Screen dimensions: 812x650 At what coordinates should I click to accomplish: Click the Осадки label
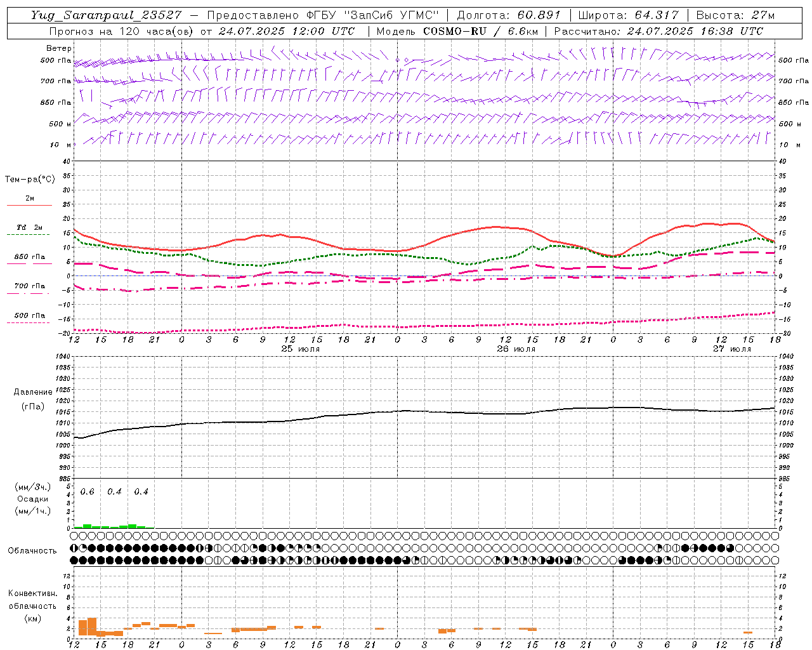[33, 499]
